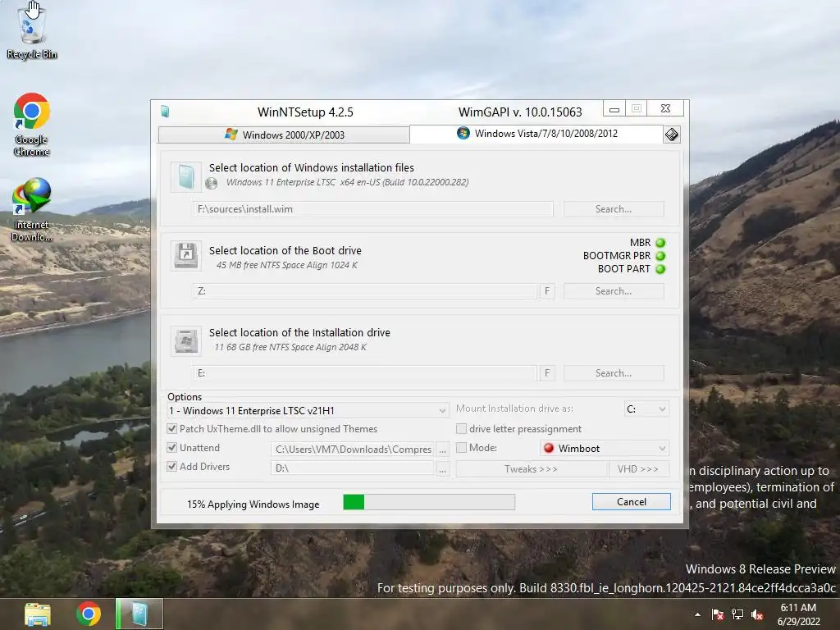Select the Windows Vista/7/8/10/2008/2012 tab
This screenshot has height=630, width=840.
(x=536, y=134)
